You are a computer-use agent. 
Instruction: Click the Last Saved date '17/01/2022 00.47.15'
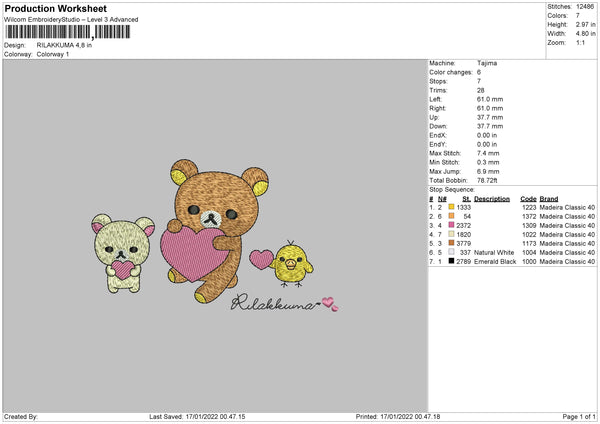(x=215, y=416)
